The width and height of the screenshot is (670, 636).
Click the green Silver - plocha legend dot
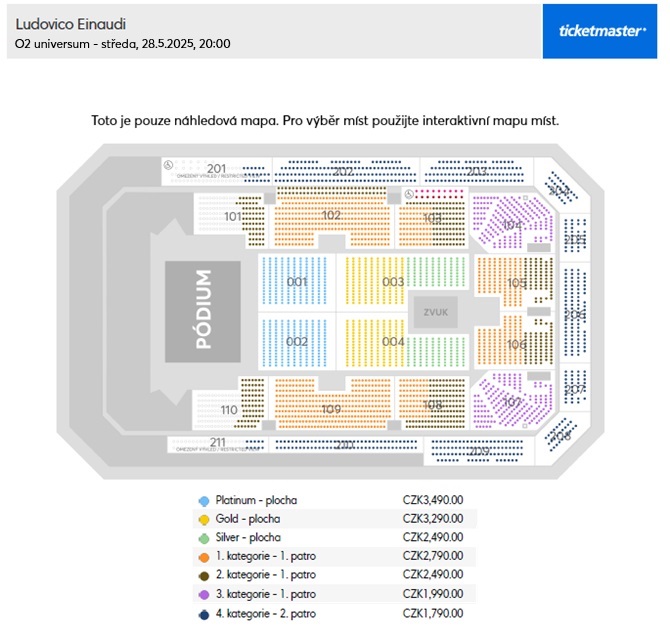tap(204, 539)
